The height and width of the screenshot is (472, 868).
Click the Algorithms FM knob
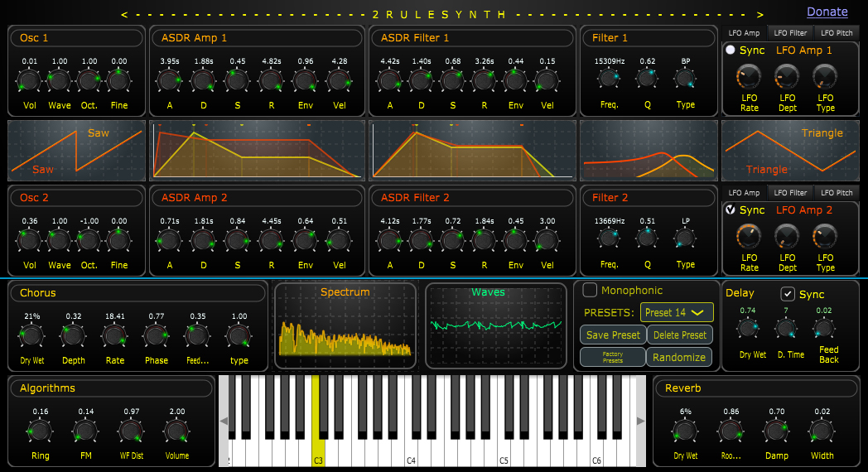pos(85,431)
